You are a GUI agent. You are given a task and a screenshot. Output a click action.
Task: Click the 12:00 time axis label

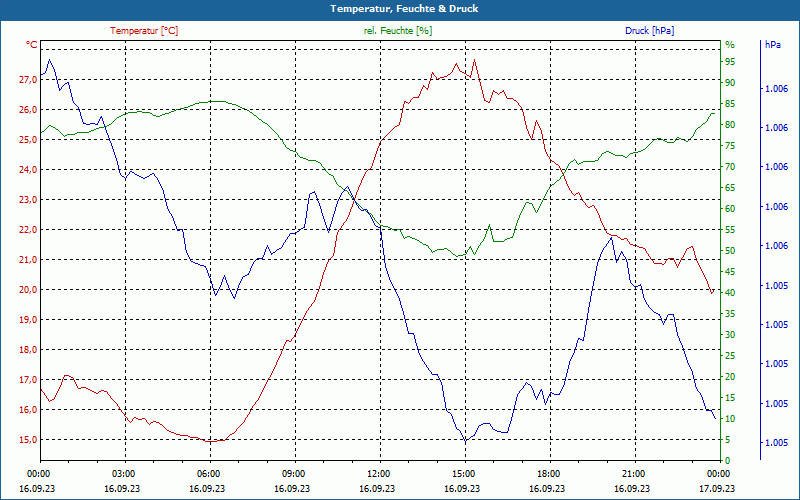[380, 474]
